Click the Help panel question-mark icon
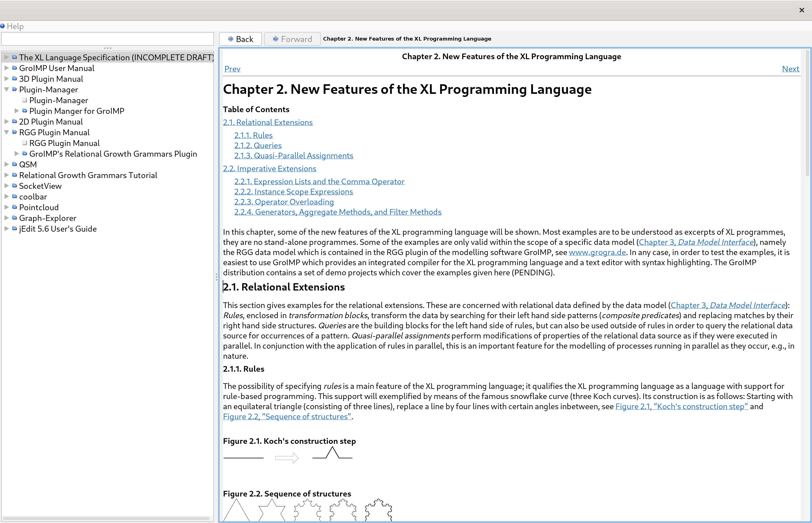Image resolution: width=812 pixels, height=523 pixels. 2,26
